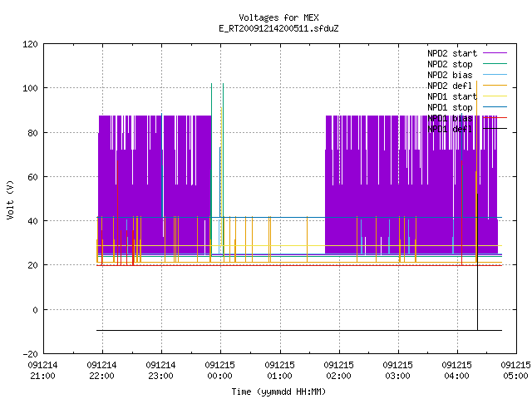532x399 pixels.
Task: Select the file name E_RT20091214200511.sfduZ
Action: tap(278, 28)
